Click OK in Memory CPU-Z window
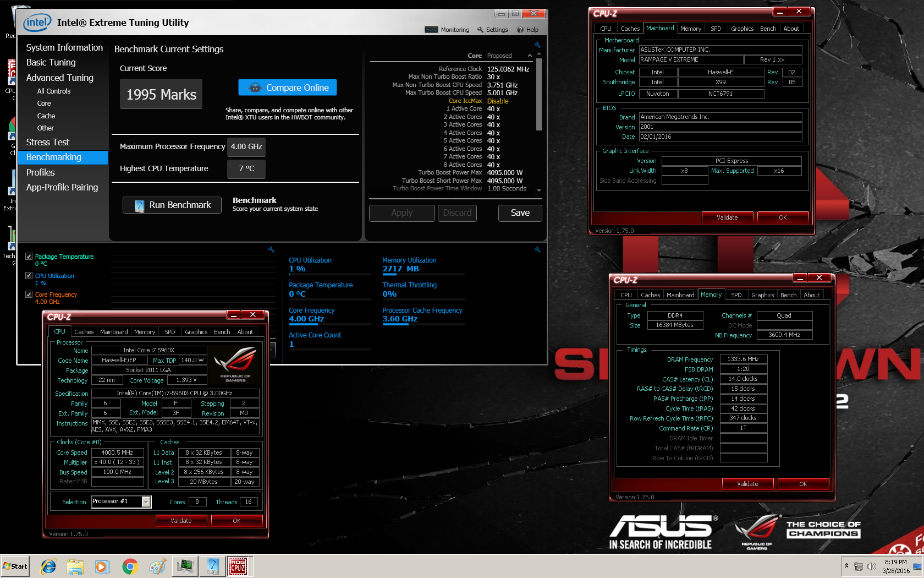The height and width of the screenshot is (578, 924). (x=803, y=484)
